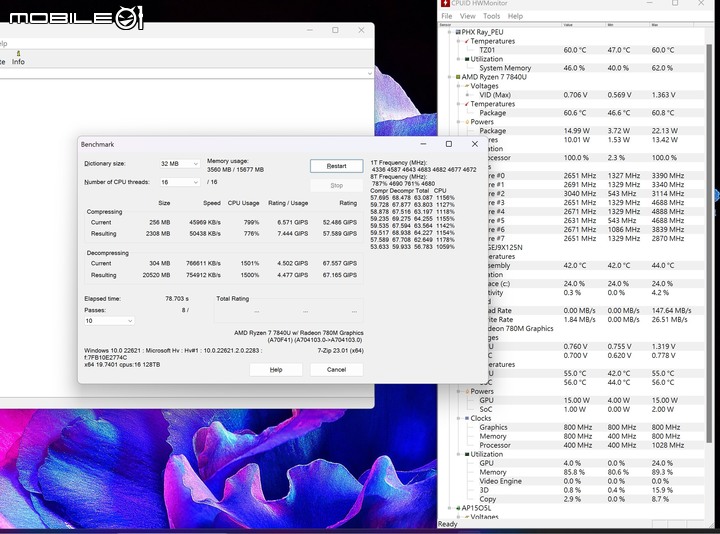Maximize the Benchmark dialog
The image size is (720, 534).
(449, 144)
